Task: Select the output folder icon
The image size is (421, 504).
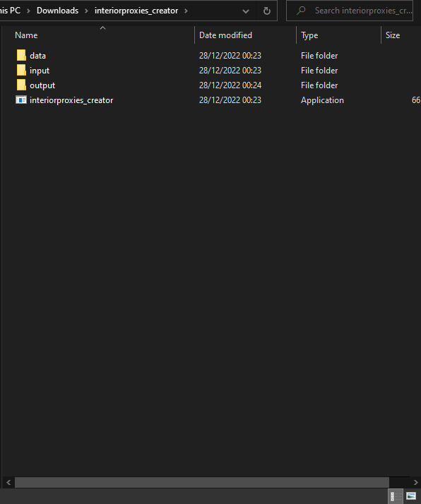Action: pos(21,85)
